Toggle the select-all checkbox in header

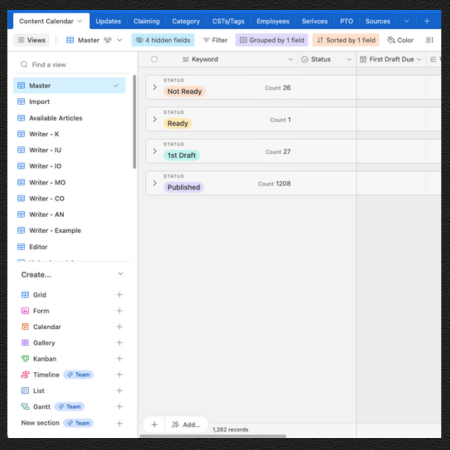[x=154, y=59]
